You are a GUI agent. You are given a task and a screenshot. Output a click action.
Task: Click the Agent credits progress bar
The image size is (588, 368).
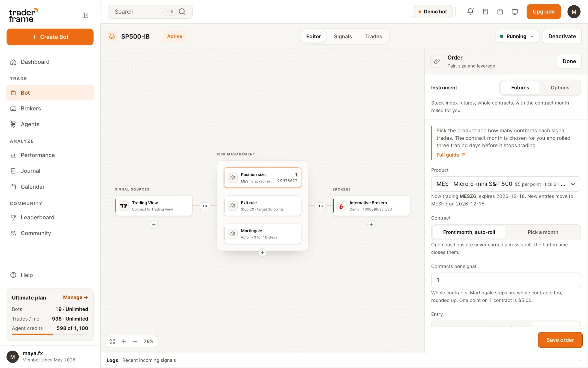pos(50,334)
